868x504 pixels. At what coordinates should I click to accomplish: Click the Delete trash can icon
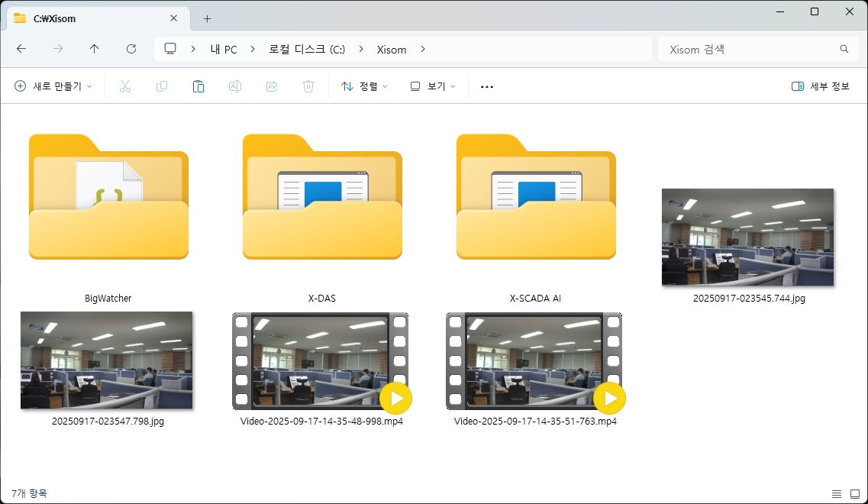308,86
